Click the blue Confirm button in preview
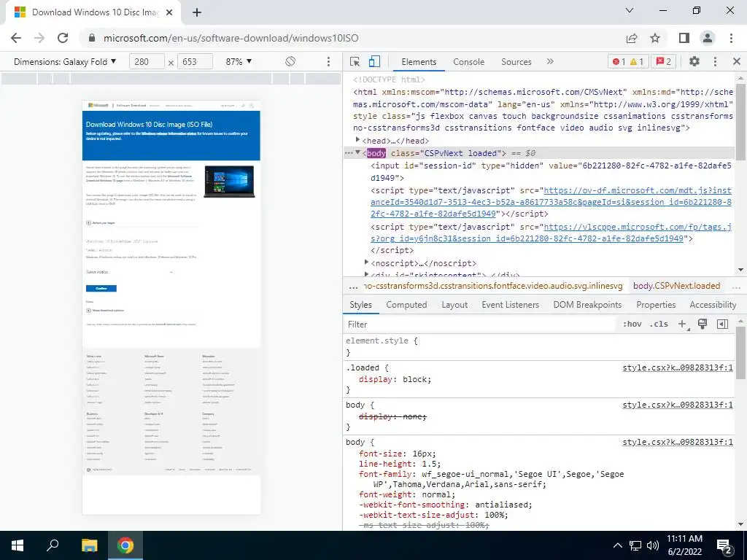Image resolution: width=747 pixels, height=560 pixels. 101,288
